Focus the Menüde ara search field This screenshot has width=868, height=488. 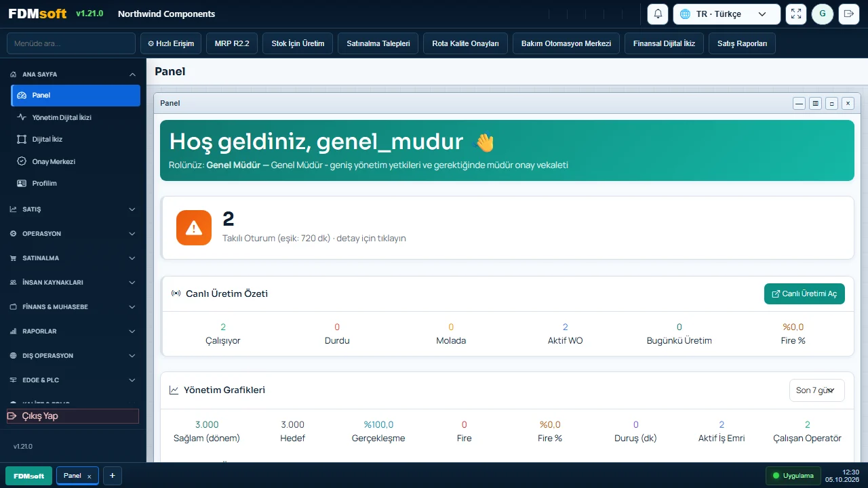pyautogui.click(x=71, y=43)
